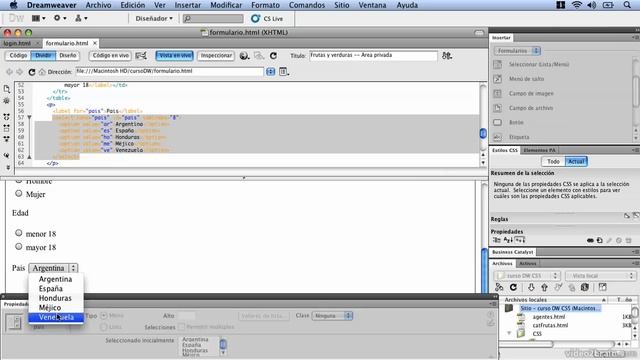The height and width of the screenshot is (360, 640).
Task: Open the site management icon menu
Action: [81, 18]
